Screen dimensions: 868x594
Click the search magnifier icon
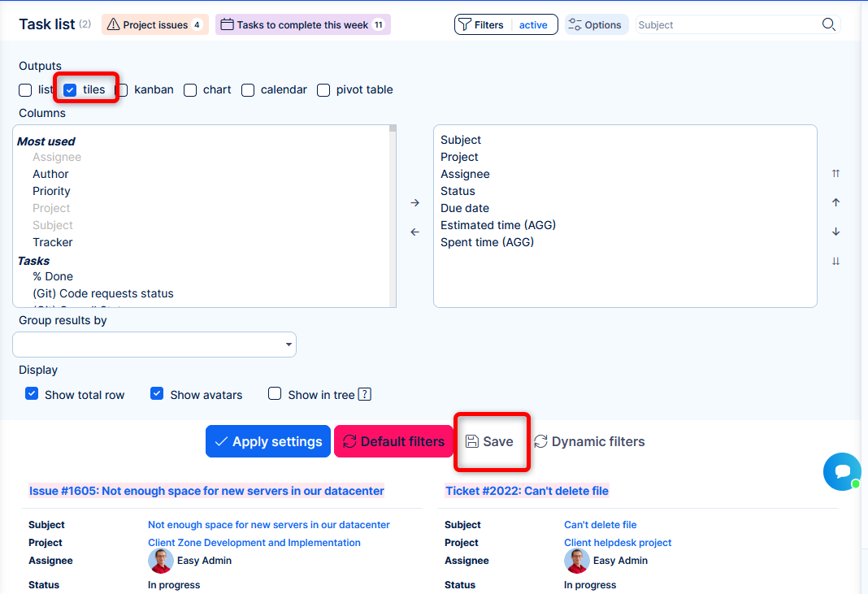coord(828,24)
